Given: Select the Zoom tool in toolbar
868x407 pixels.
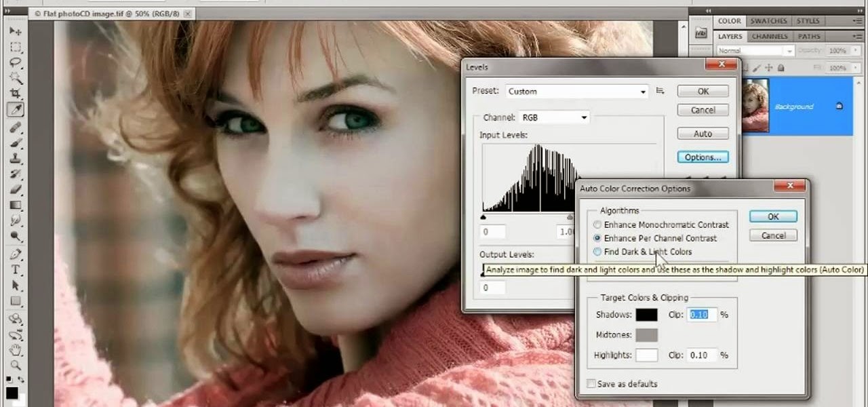Looking at the screenshot, I should (x=15, y=366).
